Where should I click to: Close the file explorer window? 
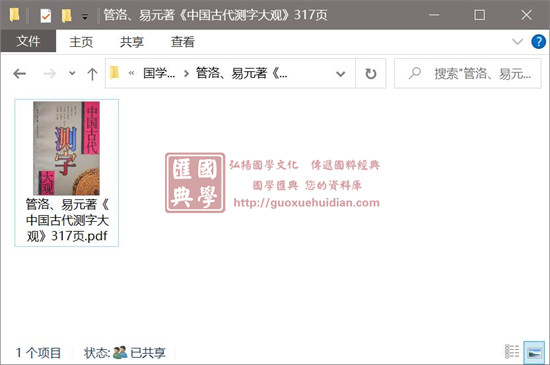click(x=526, y=15)
